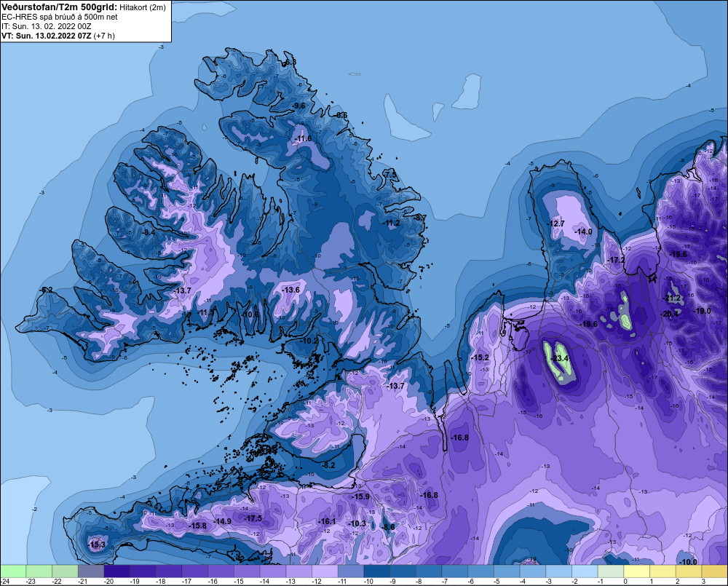728x586 pixels.
Task: Click the VT: Sun. 13.02.2022 07Z valid time
Action: click(x=47, y=36)
